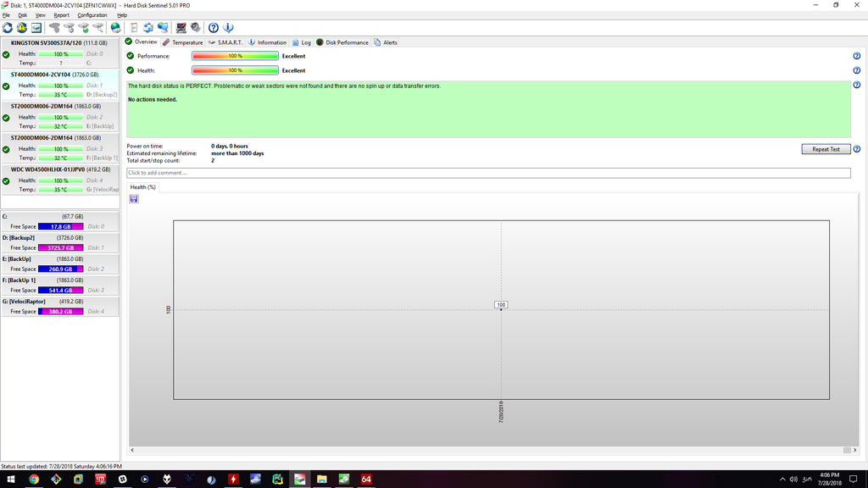
Task: Switch to the Disk Performance tab
Action: coord(342,42)
